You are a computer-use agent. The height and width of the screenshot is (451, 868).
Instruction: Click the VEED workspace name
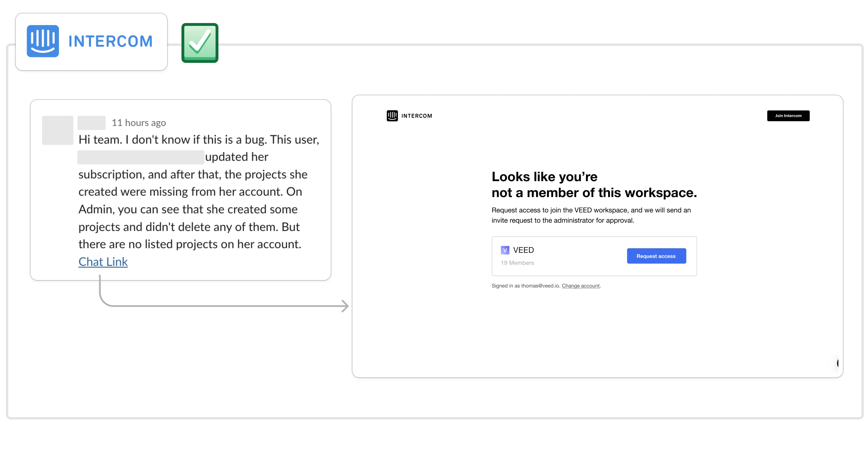[x=523, y=250]
